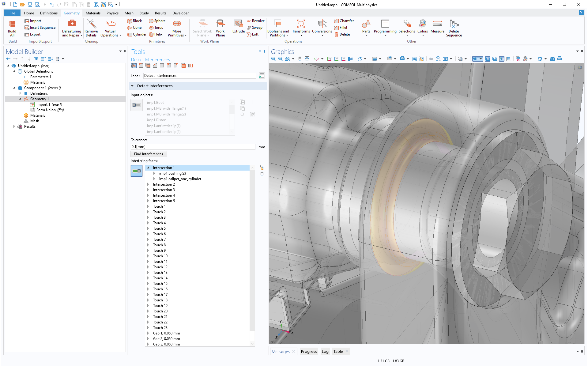This screenshot has width=588, height=366.
Task: Click the Build All button
Action: pyautogui.click(x=12, y=29)
